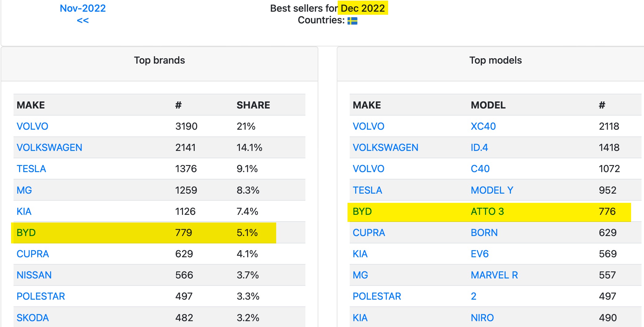Click the << previous arrows
This screenshot has width=644, height=327.
coord(82,21)
